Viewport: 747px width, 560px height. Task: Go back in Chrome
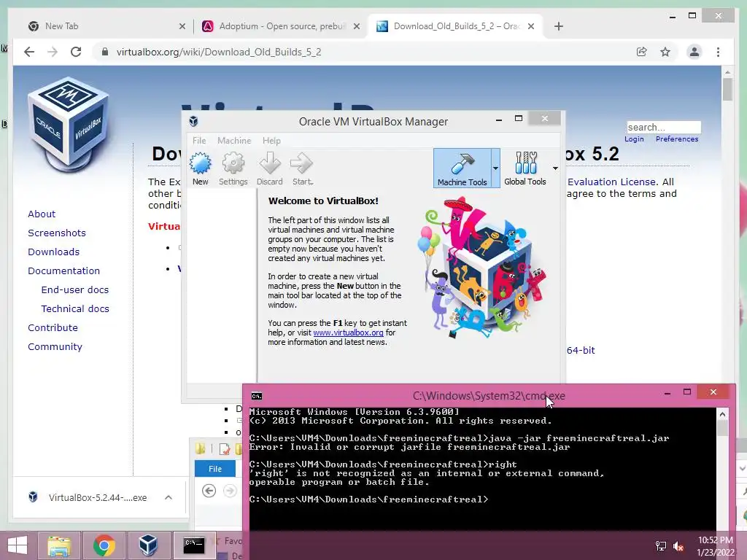(29, 52)
